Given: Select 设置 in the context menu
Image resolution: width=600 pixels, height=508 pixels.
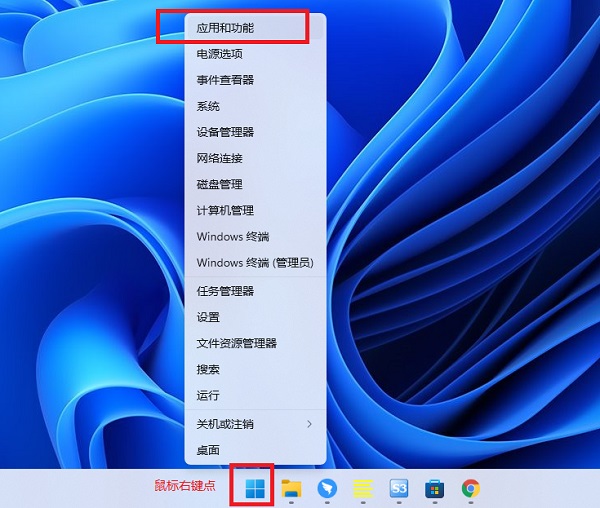Looking at the screenshot, I should (x=255, y=317).
